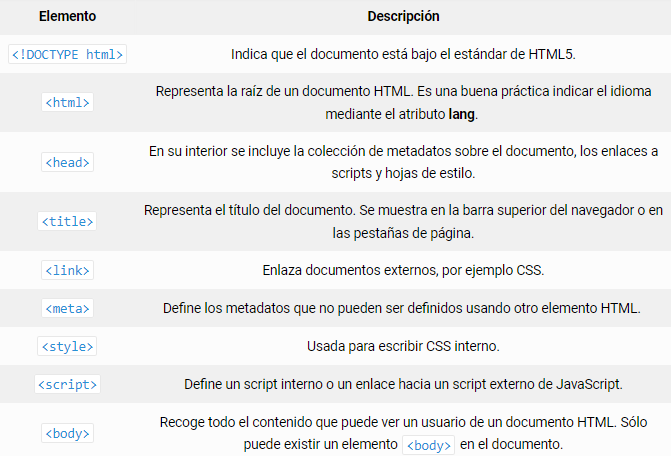Click the description starting "En su interior se incluye"
This screenshot has height=456, width=671.
tap(403, 161)
